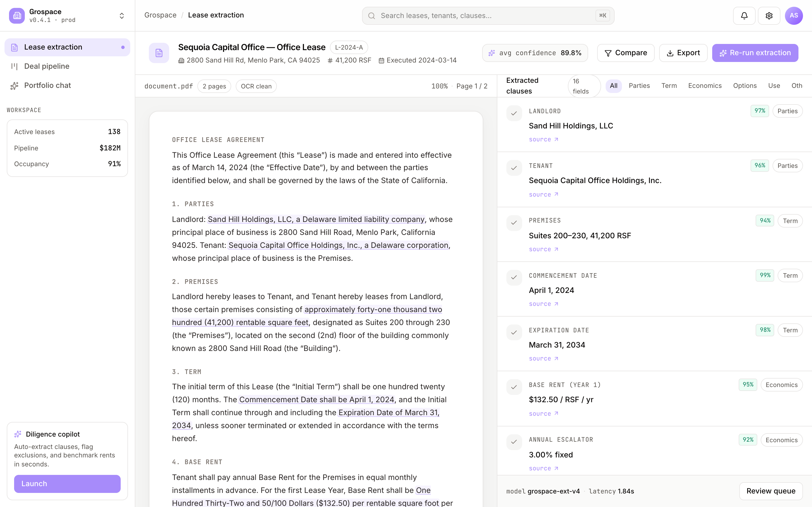Open the Compare filter dropdown

click(x=625, y=53)
